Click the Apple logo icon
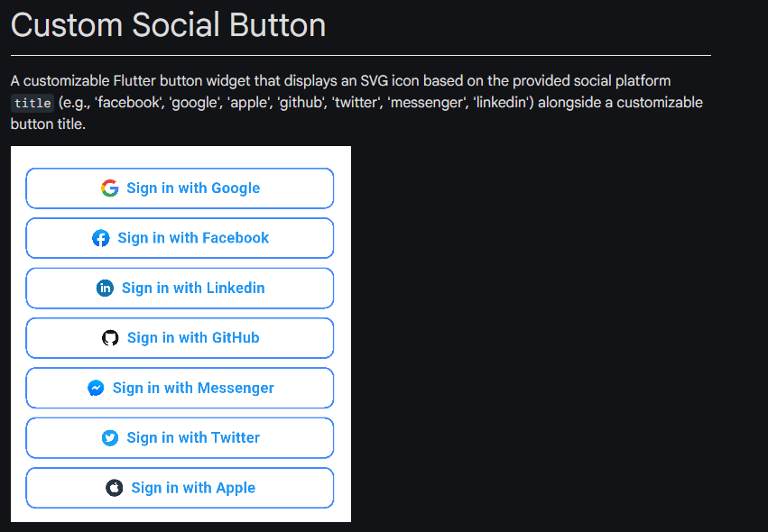Screen dimensions: 768x532 coord(114,487)
